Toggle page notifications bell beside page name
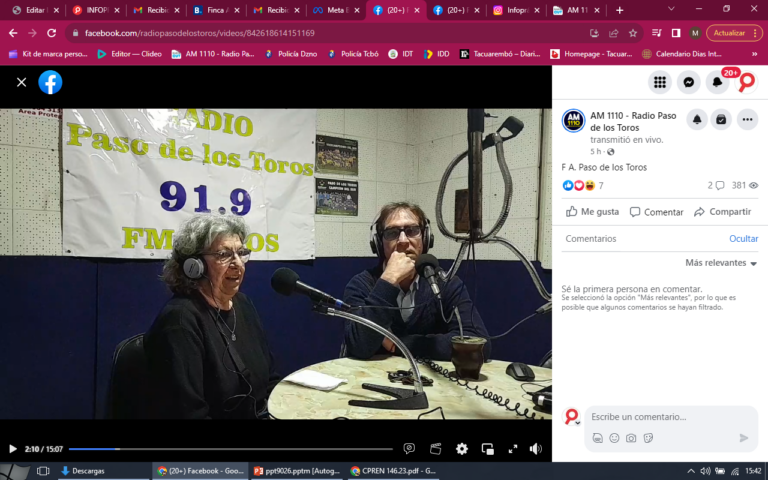Screen dimensions: 768x480 click(696, 120)
